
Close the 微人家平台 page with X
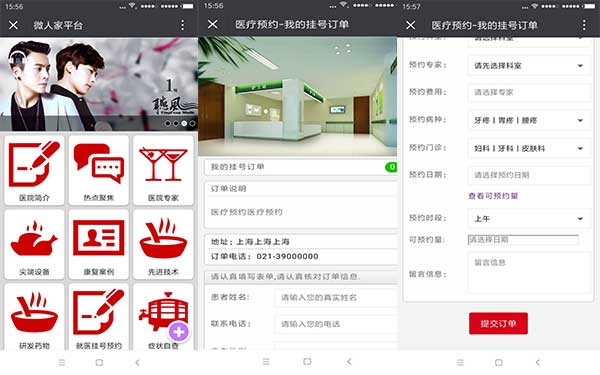click(x=13, y=25)
